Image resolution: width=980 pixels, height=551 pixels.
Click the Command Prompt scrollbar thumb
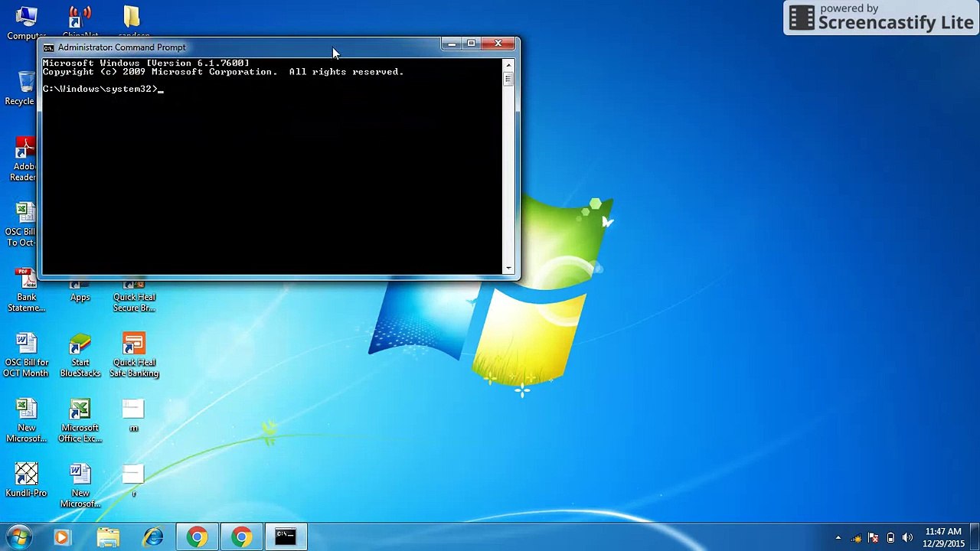[x=508, y=79]
